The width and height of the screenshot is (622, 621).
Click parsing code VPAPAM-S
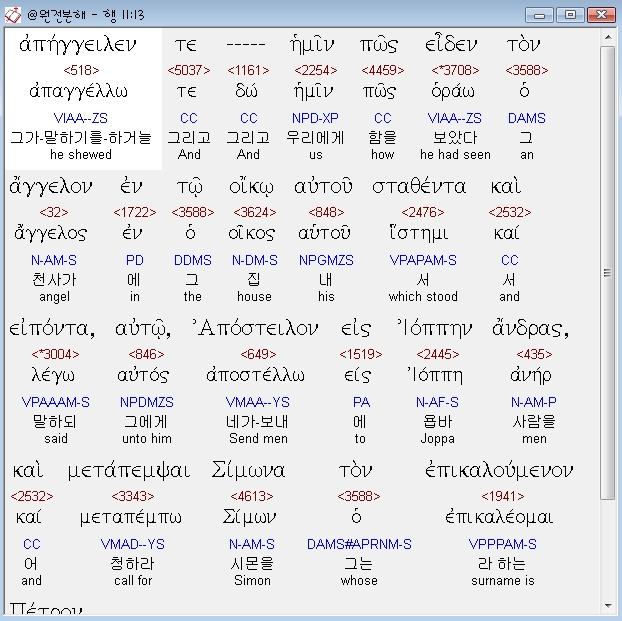(x=423, y=260)
